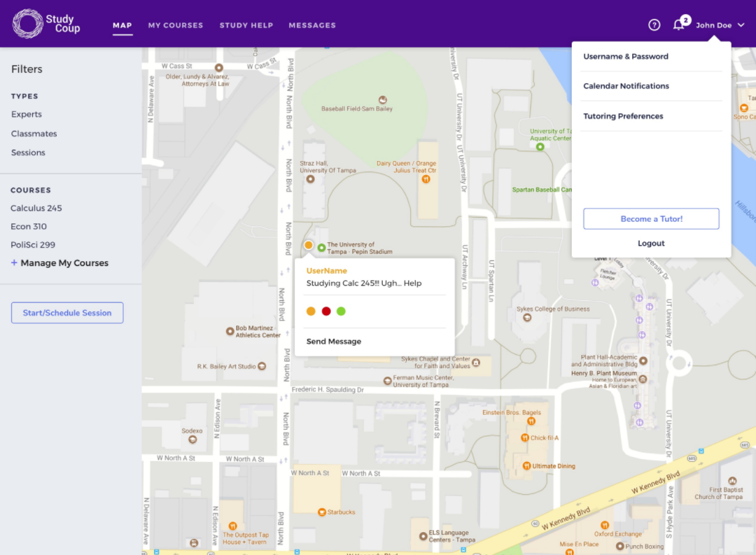Switch to the My Courses tab
756x555 pixels.
pyautogui.click(x=176, y=25)
